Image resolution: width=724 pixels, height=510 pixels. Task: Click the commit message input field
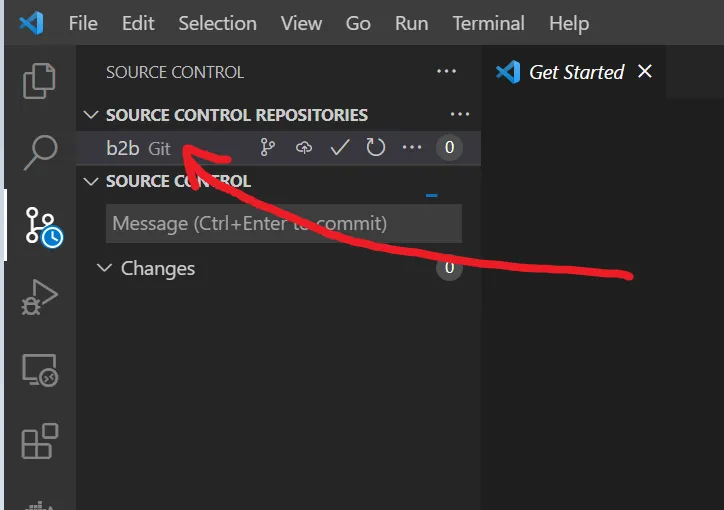click(283, 224)
